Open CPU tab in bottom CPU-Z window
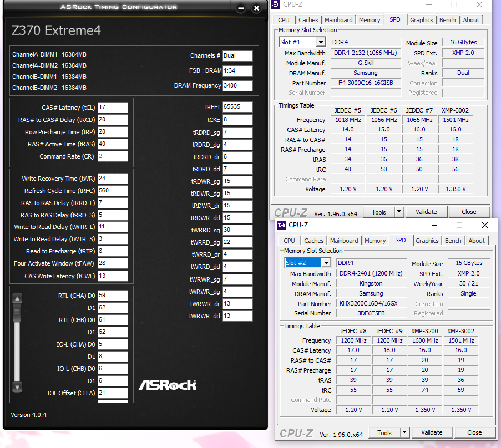The height and width of the screenshot is (448, 501). (x=289, y=241)
